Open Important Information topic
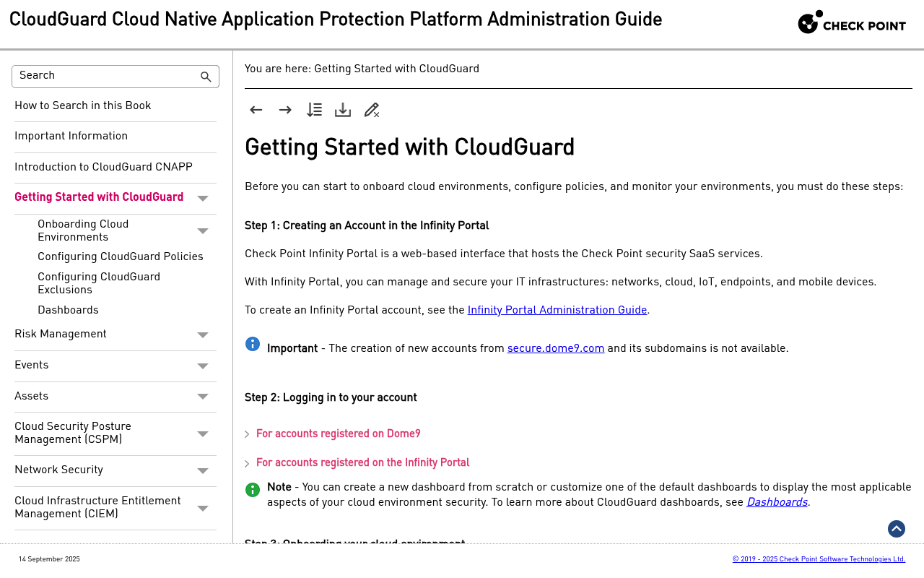 point(71,137)
